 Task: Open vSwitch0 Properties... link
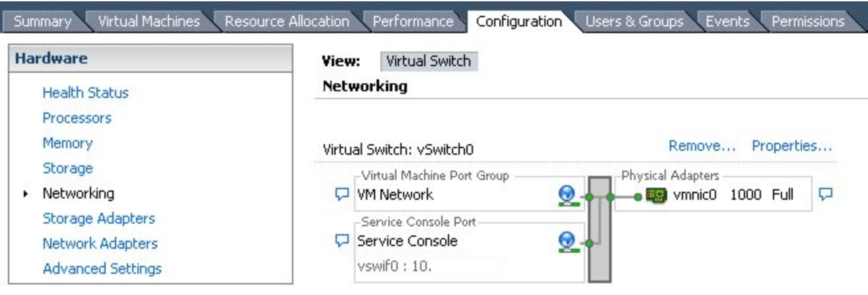[x=791, y=146]
